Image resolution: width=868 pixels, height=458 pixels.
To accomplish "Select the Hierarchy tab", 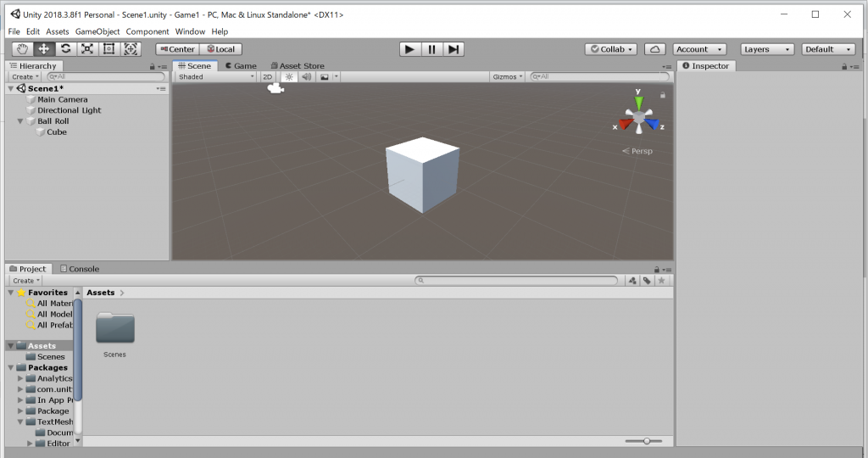I will point(33,65).
